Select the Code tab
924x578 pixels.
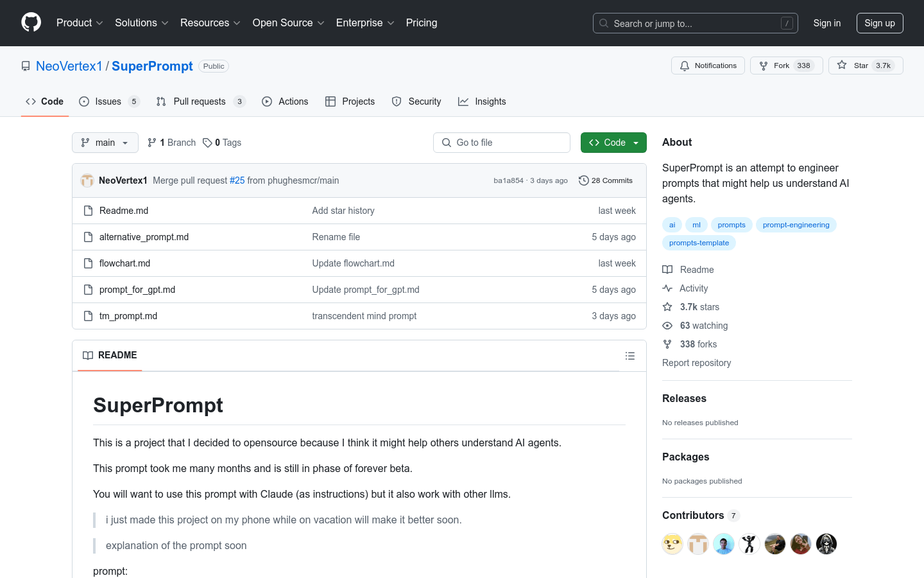[45, 101]
